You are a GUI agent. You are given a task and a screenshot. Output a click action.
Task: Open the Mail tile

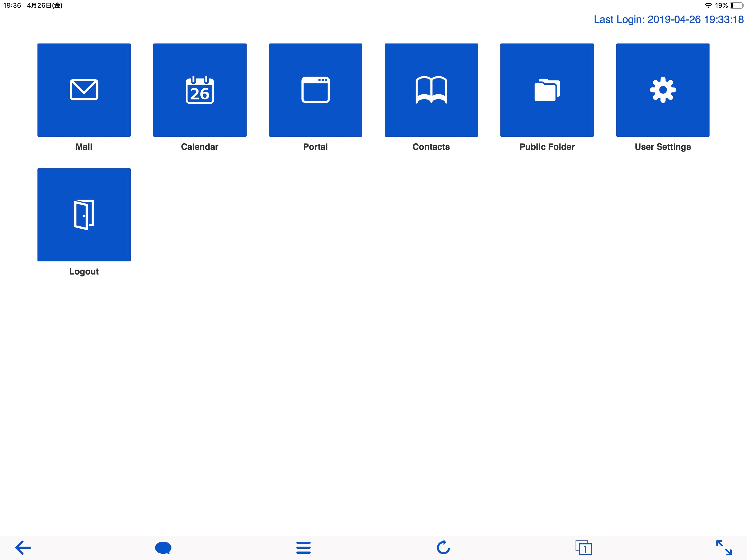point(84,90)
